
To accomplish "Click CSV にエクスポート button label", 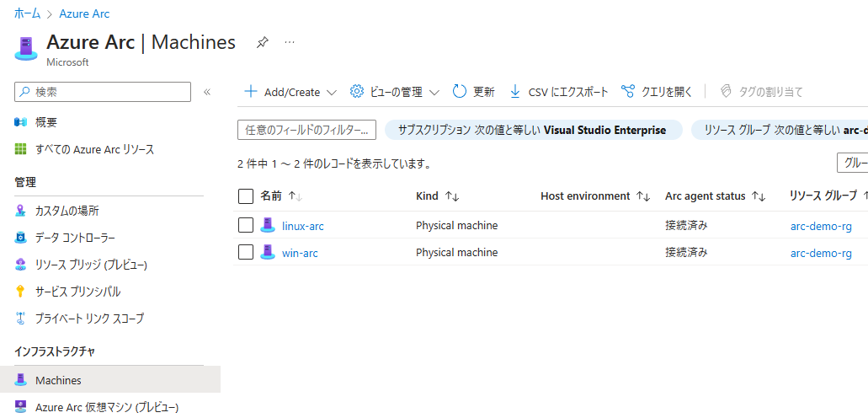I will 568,92.
